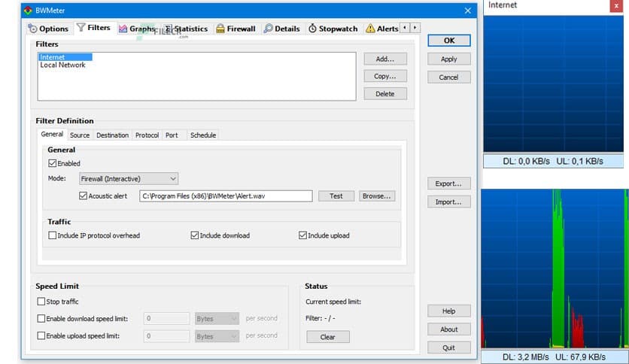Clear the current speed limit status
The width and height of the screenshot is (629, 364).
coord(328,337)
